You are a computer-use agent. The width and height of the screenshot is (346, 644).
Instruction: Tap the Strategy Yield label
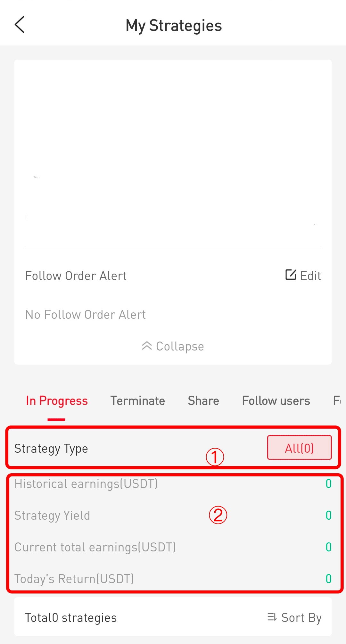pos(52,516)
